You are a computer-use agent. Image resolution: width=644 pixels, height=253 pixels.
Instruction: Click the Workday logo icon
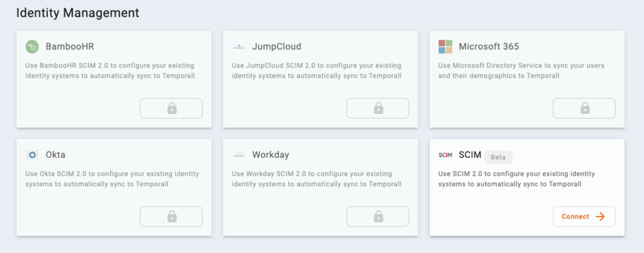[238, 155]
